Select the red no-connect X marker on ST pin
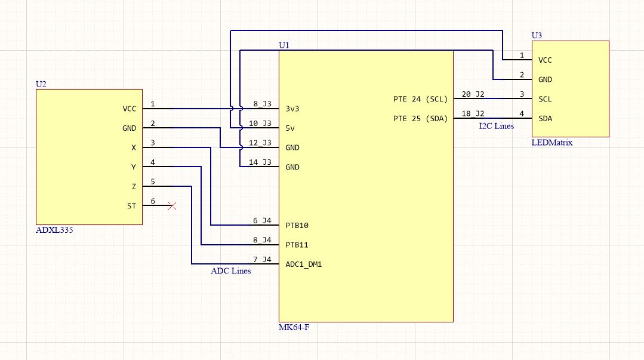 tap(172, 206)
